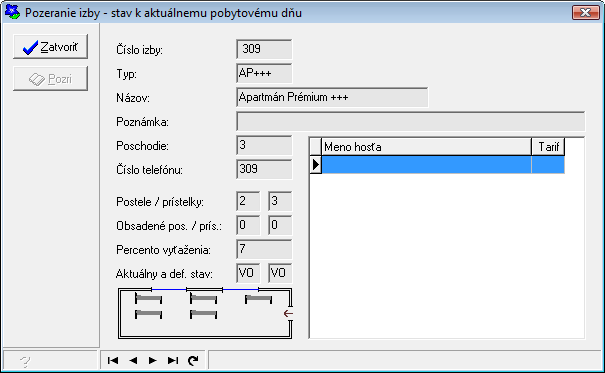Image resolution: width=605 pixels, height=373 pixels.
Task: Go to first record navigation arrow
Action: coord(113,360)
